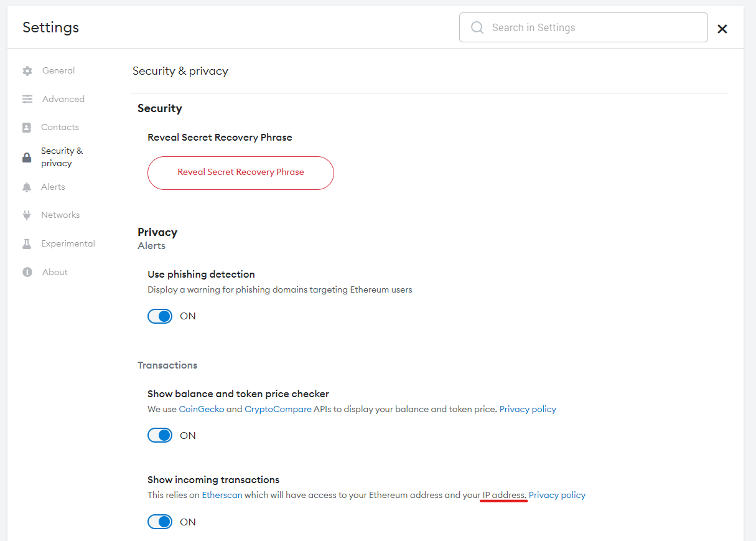756x541 pixels.
Task: Switch to the General settings section
Action: (58, 70)
